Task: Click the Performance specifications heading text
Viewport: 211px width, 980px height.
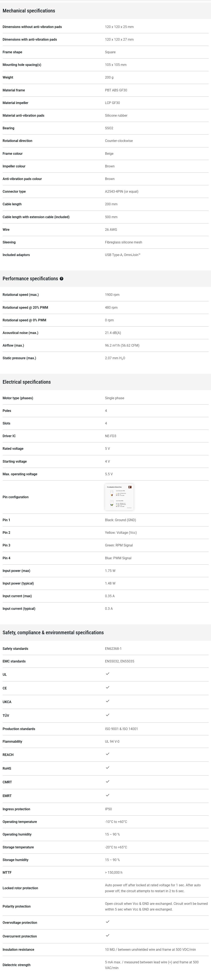Action: tap(30, 279)
